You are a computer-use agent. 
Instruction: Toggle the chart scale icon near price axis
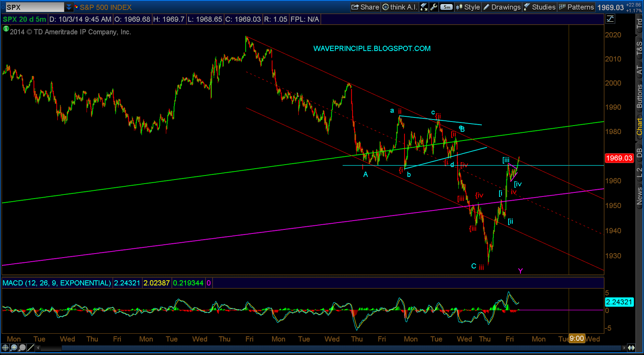[610, 19]
